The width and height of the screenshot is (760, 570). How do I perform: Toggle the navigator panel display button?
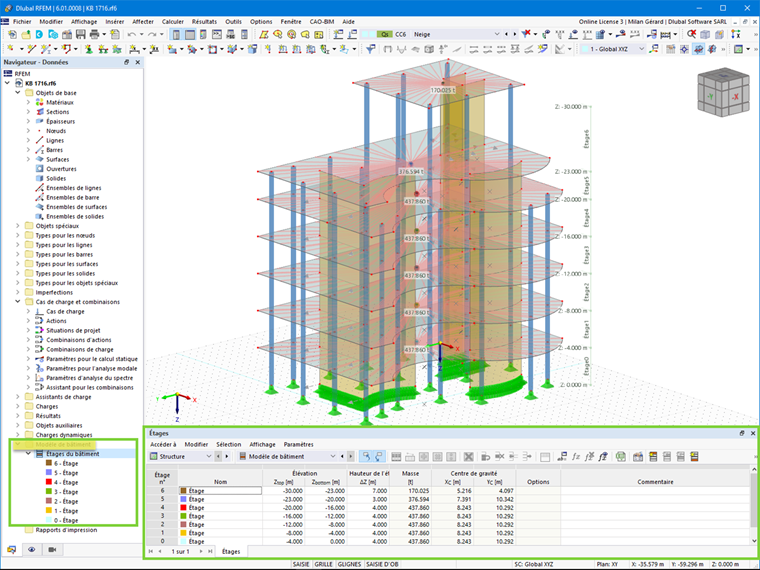(176, 34)
